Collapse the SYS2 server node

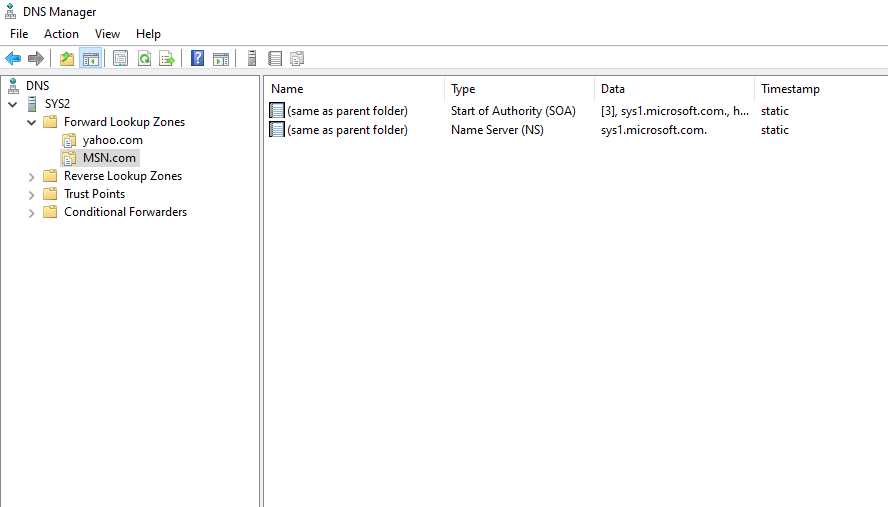(12, 104)
